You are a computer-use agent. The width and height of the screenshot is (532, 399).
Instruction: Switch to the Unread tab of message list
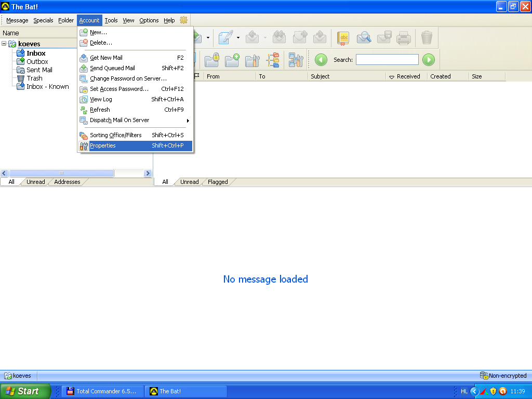point(189,182)
